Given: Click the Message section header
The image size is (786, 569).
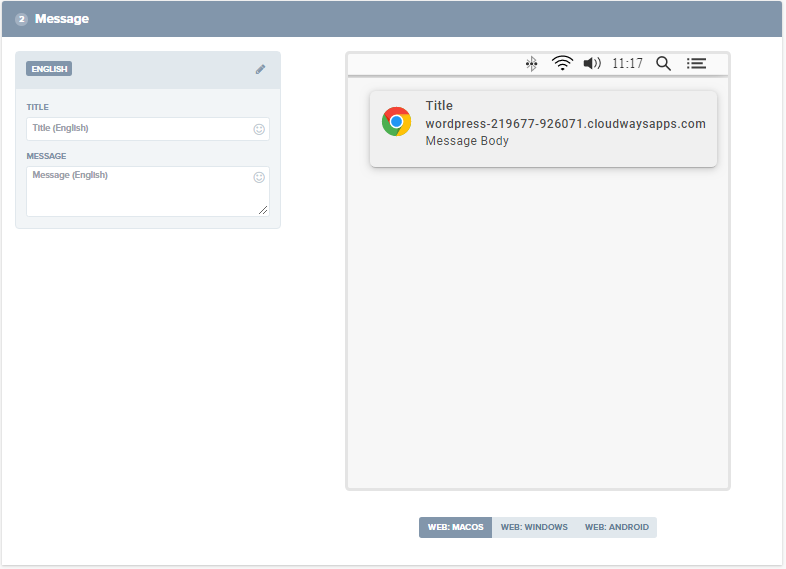Looking at the screenshot, I should pos(392,19).
